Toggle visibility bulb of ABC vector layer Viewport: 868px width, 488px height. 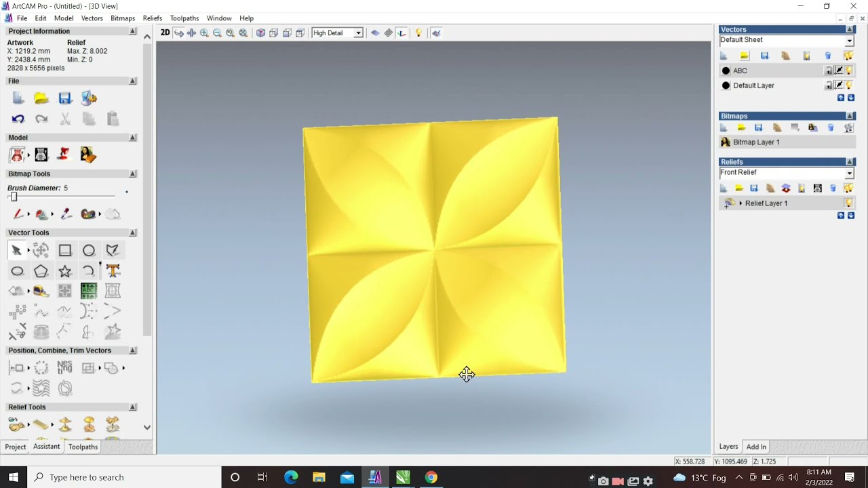pyautogui.click(x=849, y=70)
